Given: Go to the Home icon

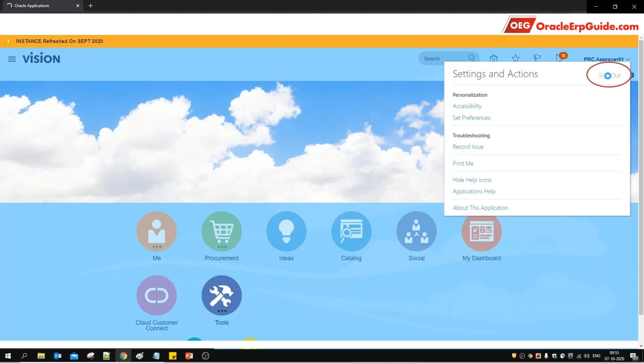Looking at the screenshot, I should tap(494, 58).
